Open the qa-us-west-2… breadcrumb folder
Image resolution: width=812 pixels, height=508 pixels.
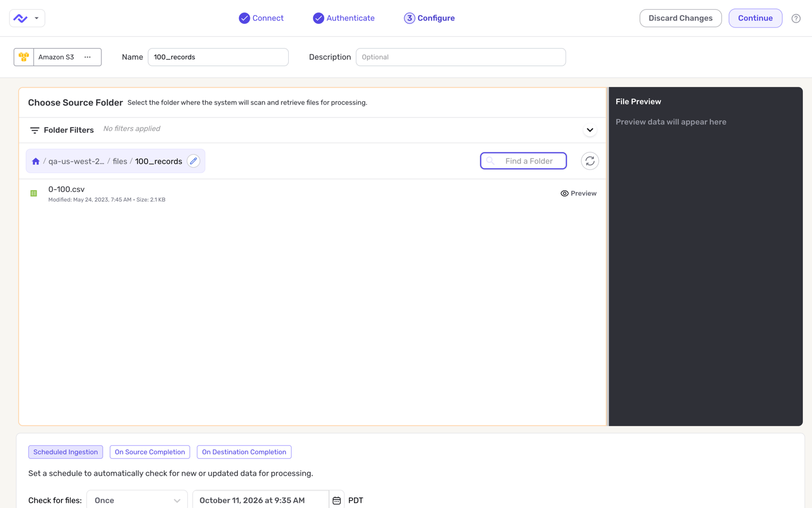pos(76,161)
